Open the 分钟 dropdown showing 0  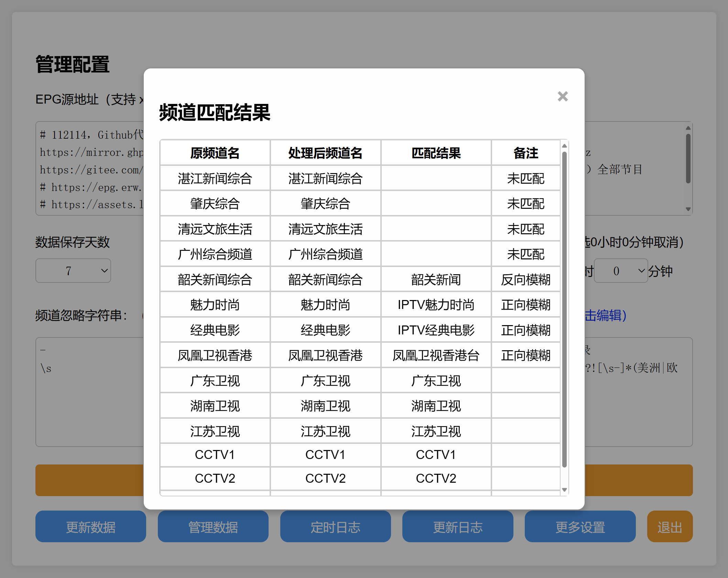(621, 271)
